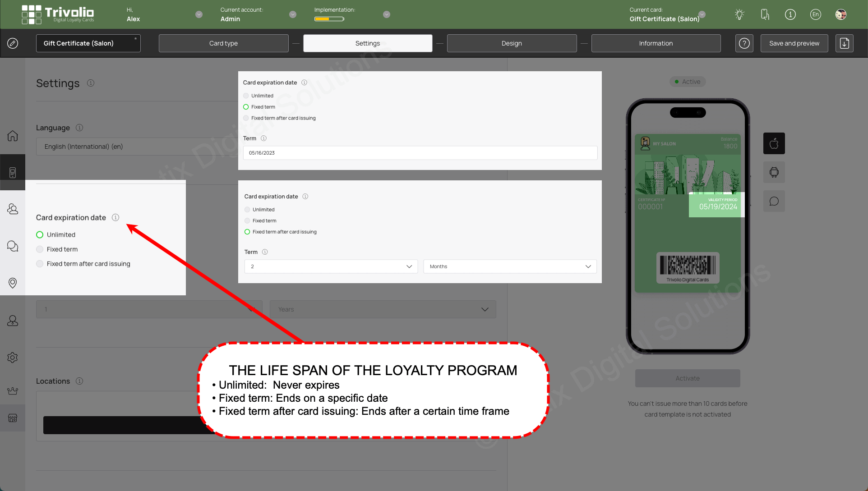868x491 pixels.
Task: Open the term number dropdown showing 2
Action: coord(331,266)
